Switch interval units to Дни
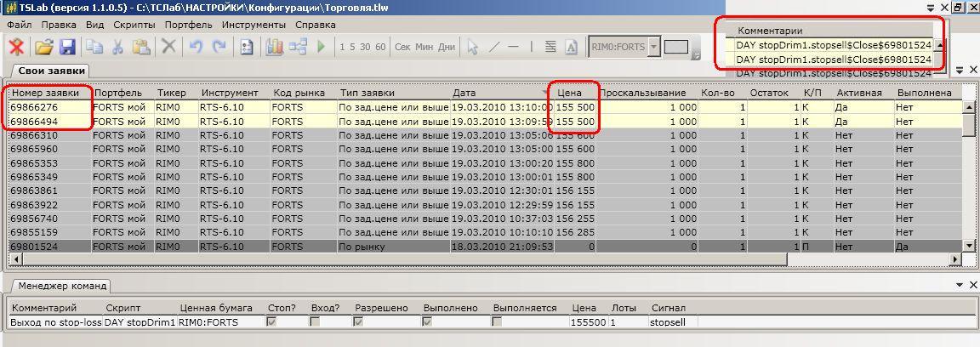Viewport: 980px width, 347px height. pos(447,47)
